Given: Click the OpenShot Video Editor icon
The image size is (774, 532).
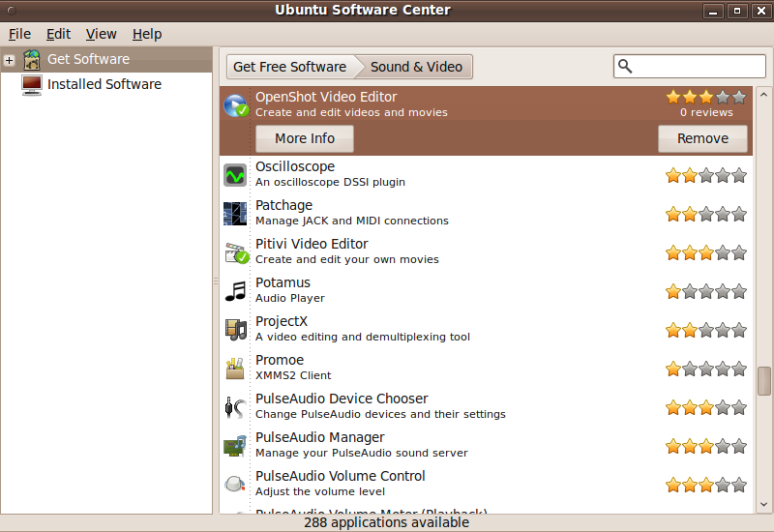Looking at the screenshot, I should [x=236, y=104].
